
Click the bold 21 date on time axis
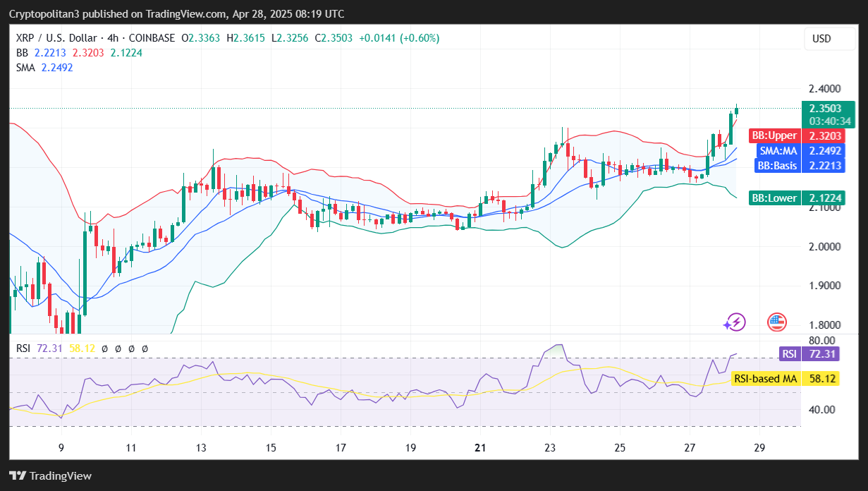[480, 447]
